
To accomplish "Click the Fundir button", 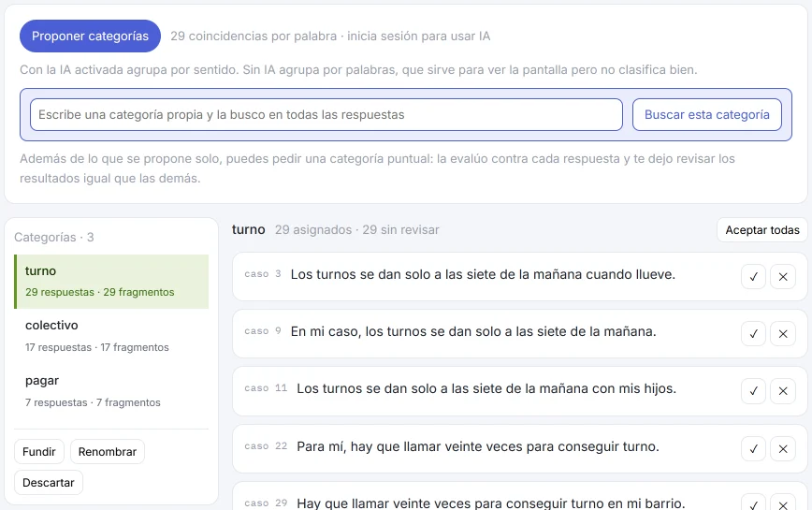I will coord(39,451).
